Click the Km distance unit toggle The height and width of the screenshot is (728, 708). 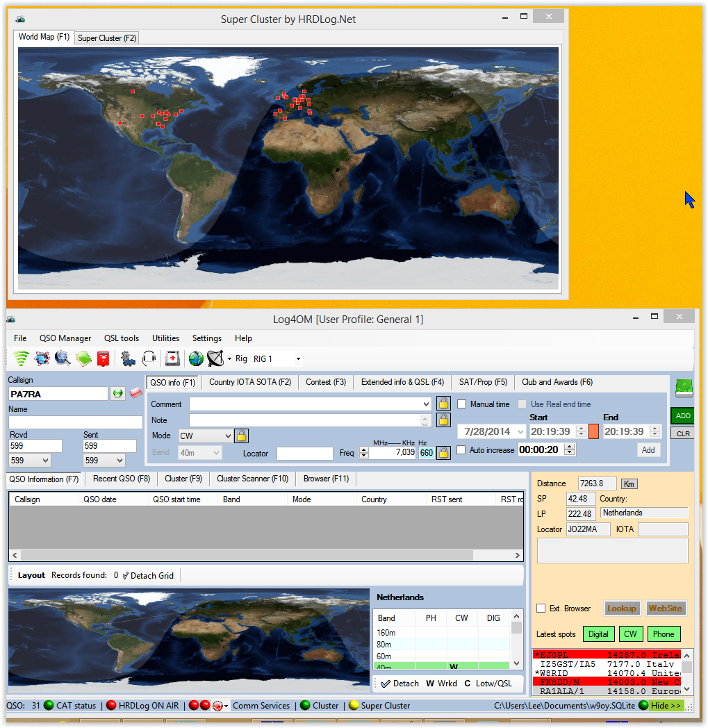[629, 483]
